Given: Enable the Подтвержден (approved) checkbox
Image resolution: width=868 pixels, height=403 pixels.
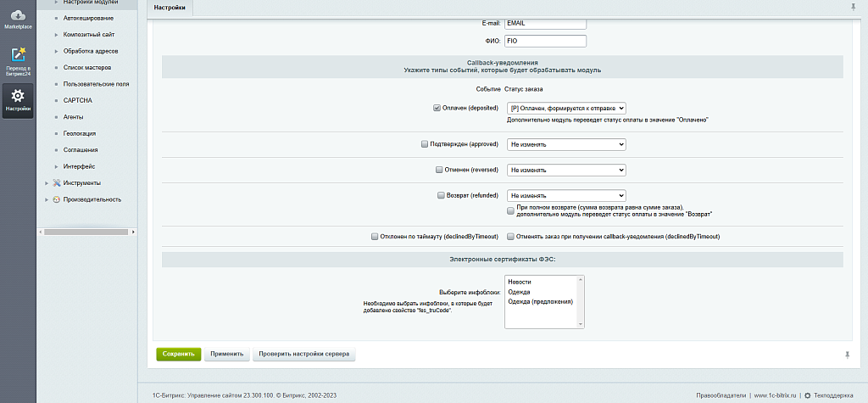Looking at the screenshot, I should 425,144.
